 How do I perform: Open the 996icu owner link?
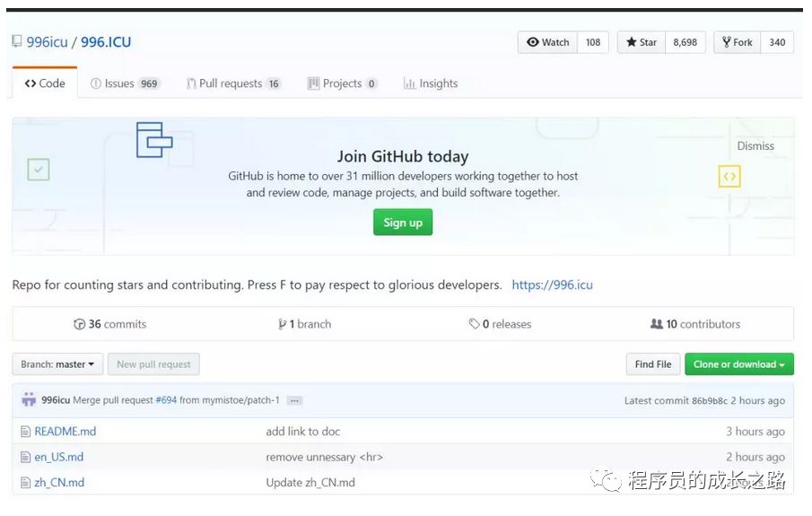click(x=48, y=42)
